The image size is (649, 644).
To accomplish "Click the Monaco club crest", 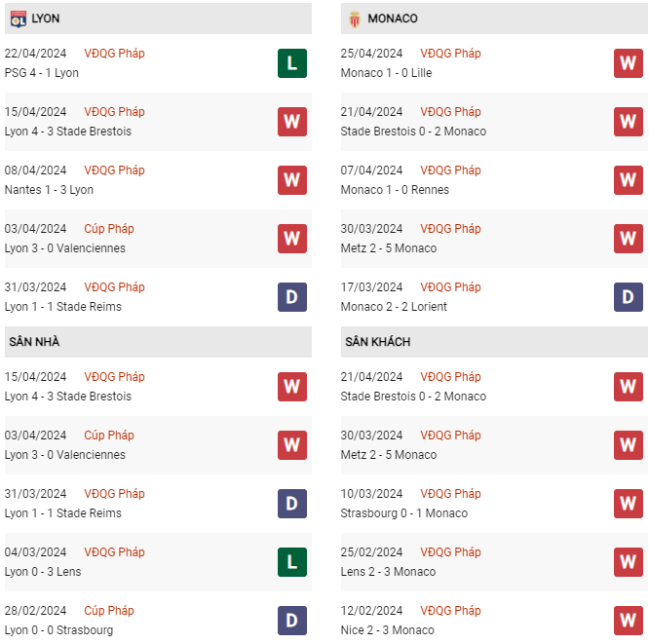I will [353, 19].
